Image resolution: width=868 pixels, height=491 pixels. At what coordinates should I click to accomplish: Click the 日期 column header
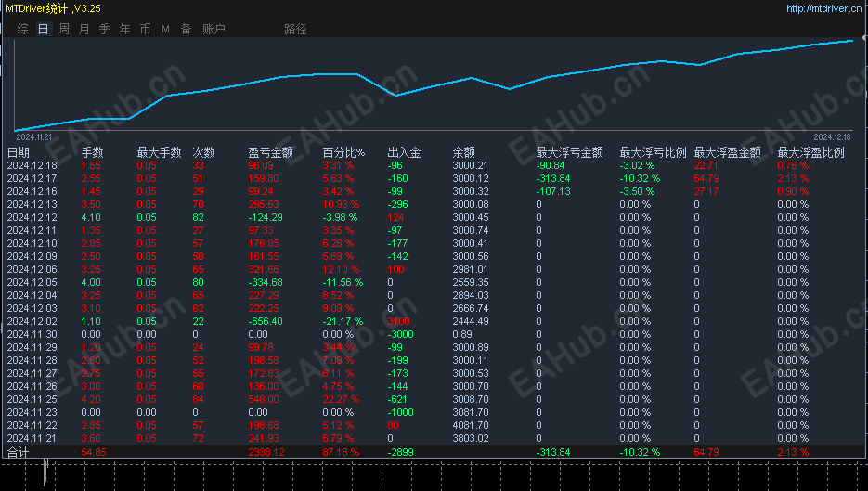point(19,152)
